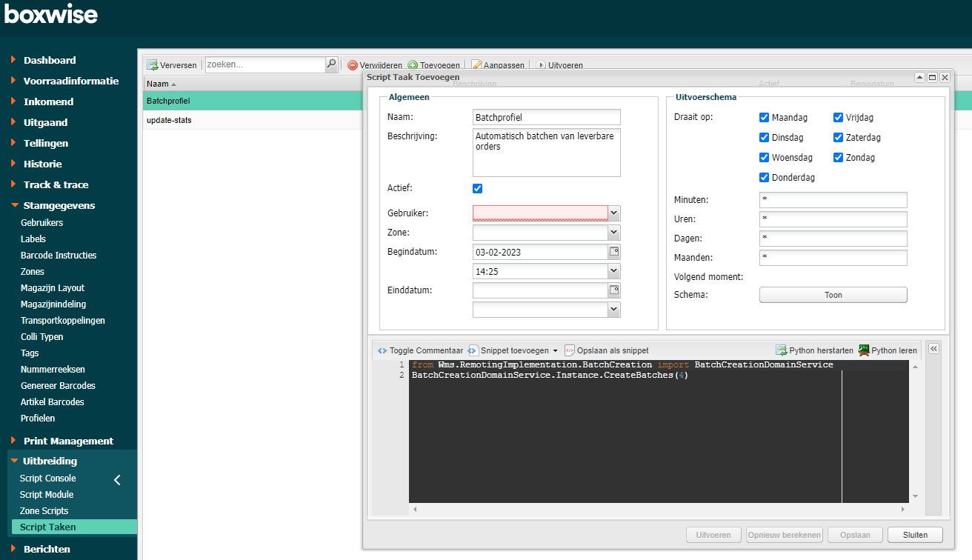Image resolution: width=972 pixels, height=560 pixels.
Task: Click the Maanden input field
Action: click(833, 258)
